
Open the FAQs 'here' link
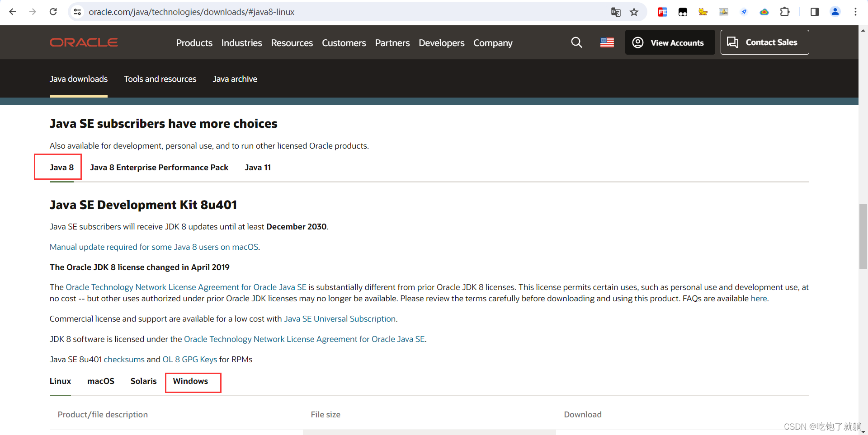click(759, 299)
